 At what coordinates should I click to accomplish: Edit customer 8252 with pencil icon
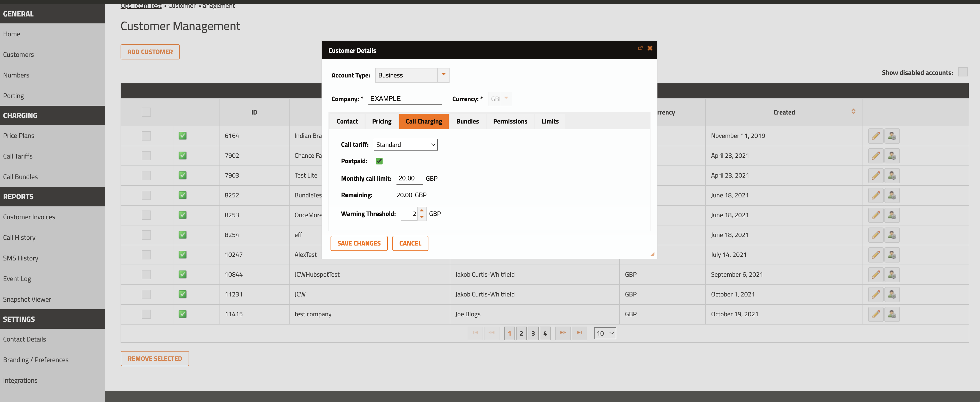pyautogui.click(x=876, y=195)
